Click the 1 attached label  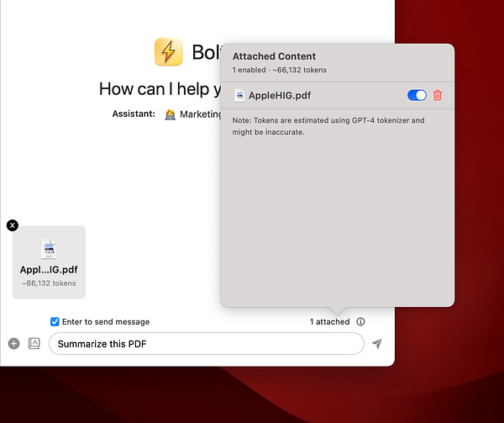pyautogui.click(x=329, y=322)
